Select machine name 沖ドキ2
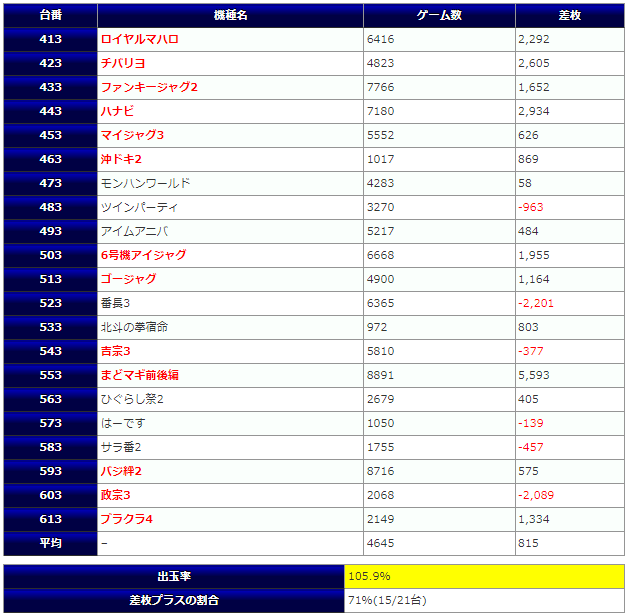Viewport: 627px width, 615px height. [x=121, y=159]
